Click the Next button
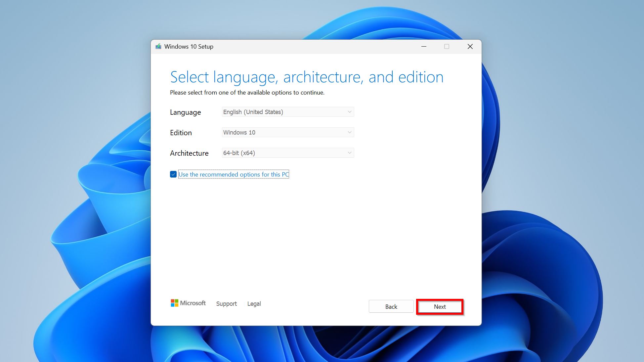 coord(439,306)
